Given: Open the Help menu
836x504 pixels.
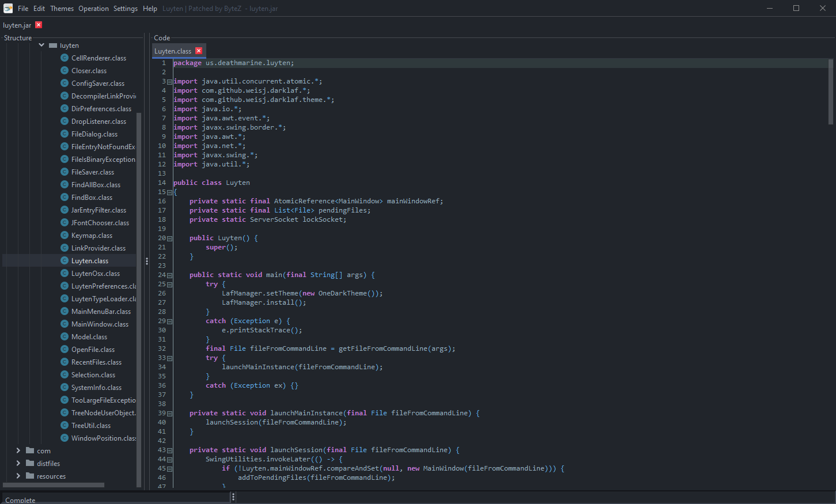Looking at the screenshot, I should pos(150,9).
